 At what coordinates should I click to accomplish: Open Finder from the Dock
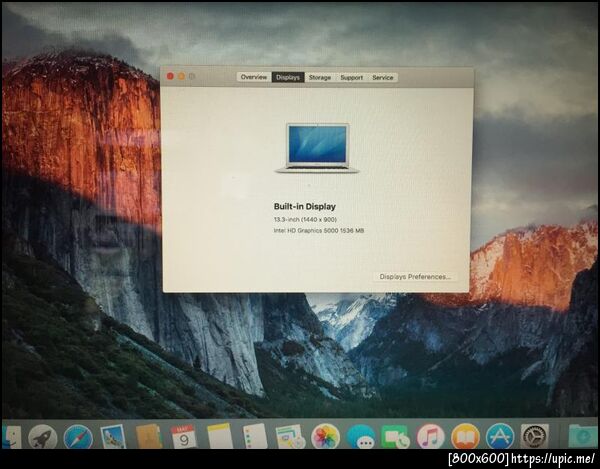coord(11,437)
